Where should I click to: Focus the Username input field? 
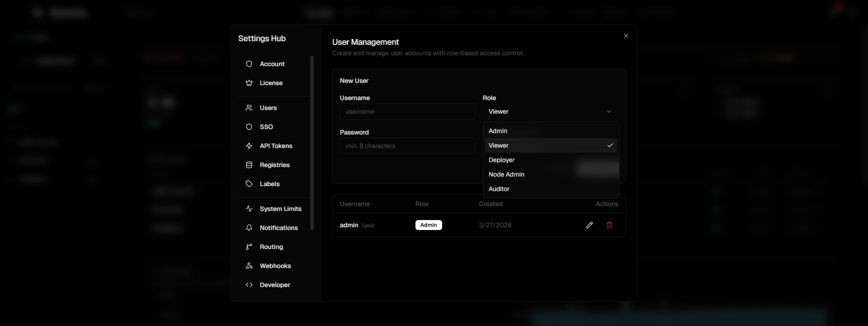pos(407,111)
